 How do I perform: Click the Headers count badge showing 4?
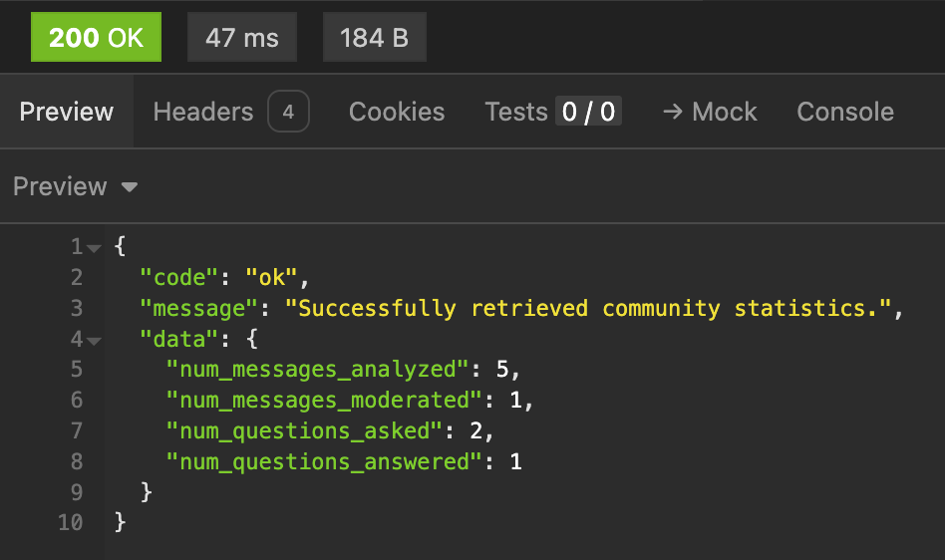pyautogui.click(x=288, y=112)
